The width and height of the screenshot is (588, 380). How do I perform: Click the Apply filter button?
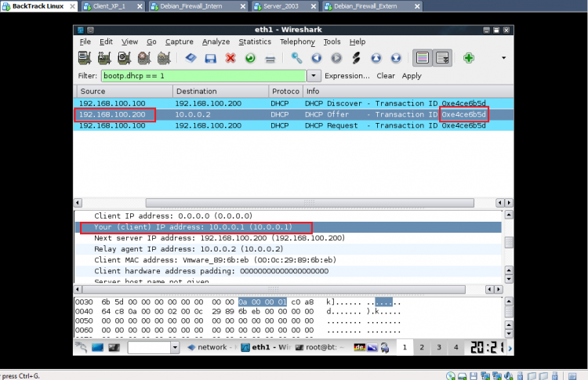[x=412, y=76]
